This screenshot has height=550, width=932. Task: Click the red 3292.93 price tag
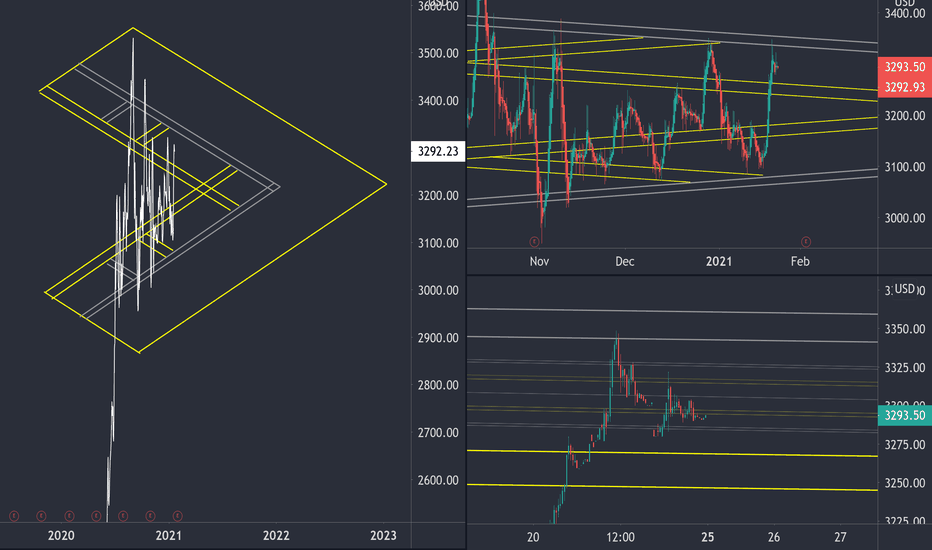point(905,87)
